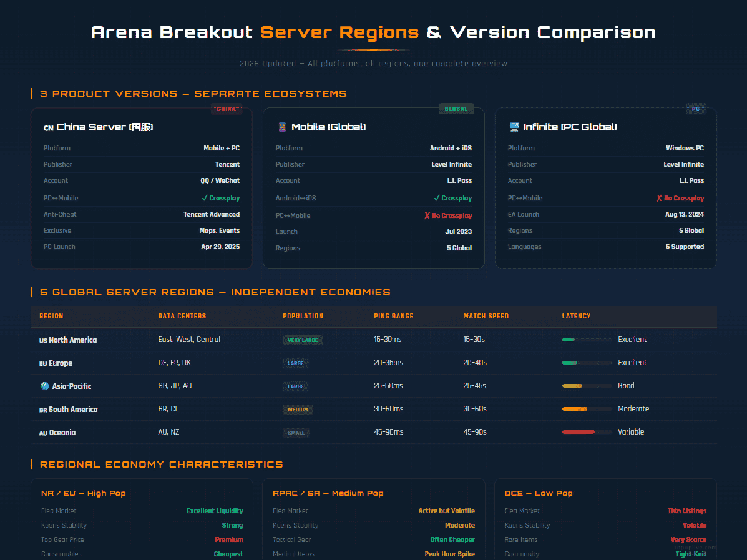
Task: Click the 'SG, JP, AU' data centers cell
Action: [x=175, y=386]
